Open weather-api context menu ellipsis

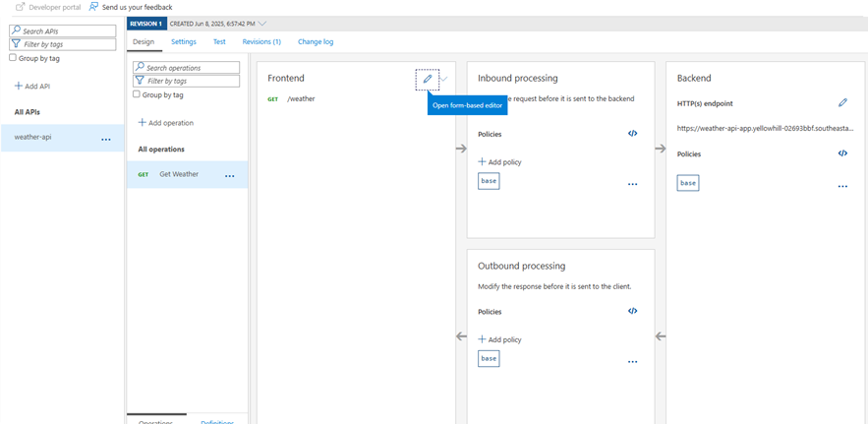pyautogui.click(x=106, y=139)
